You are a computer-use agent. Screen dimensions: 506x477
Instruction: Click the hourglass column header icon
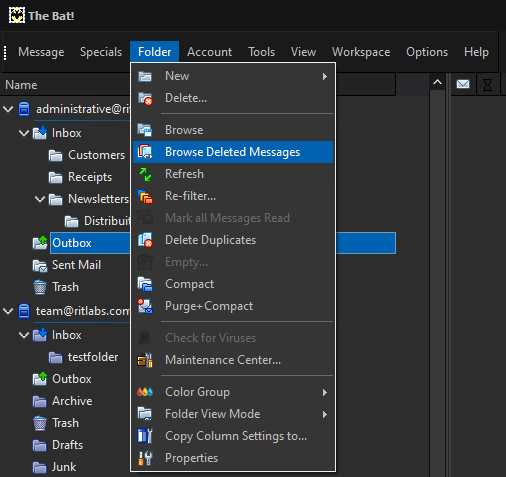(x=487, y=84)
